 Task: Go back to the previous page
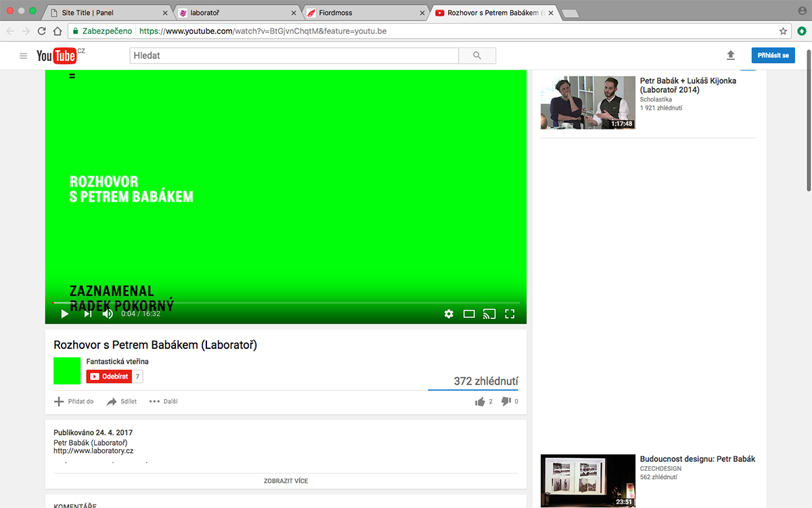(x=10, y=31)
